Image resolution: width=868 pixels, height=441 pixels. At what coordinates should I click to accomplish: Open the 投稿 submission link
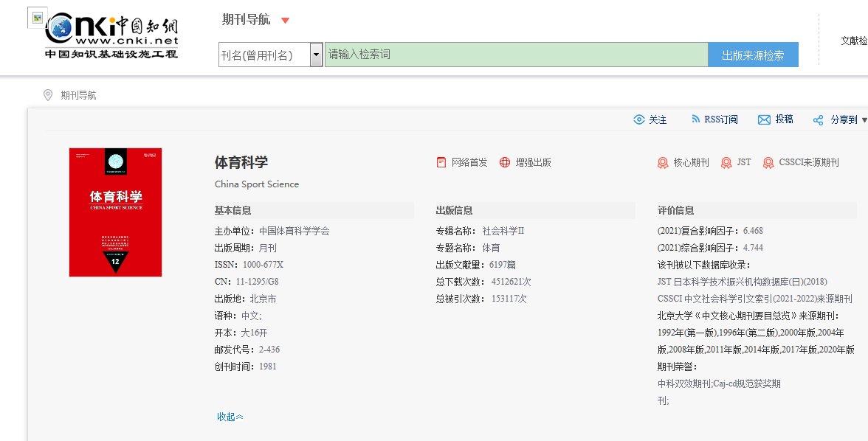(784, 119)
